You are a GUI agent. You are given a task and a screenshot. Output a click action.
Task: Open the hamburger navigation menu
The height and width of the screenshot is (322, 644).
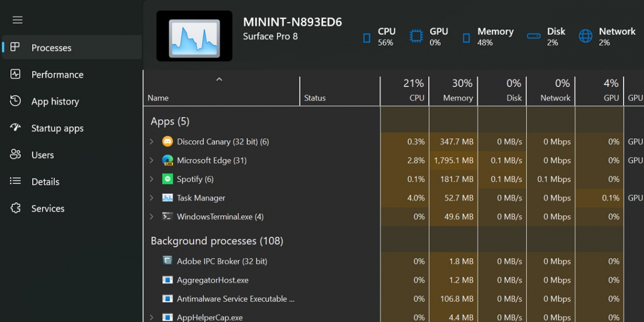pyautogui.click(x=18, y=20)
